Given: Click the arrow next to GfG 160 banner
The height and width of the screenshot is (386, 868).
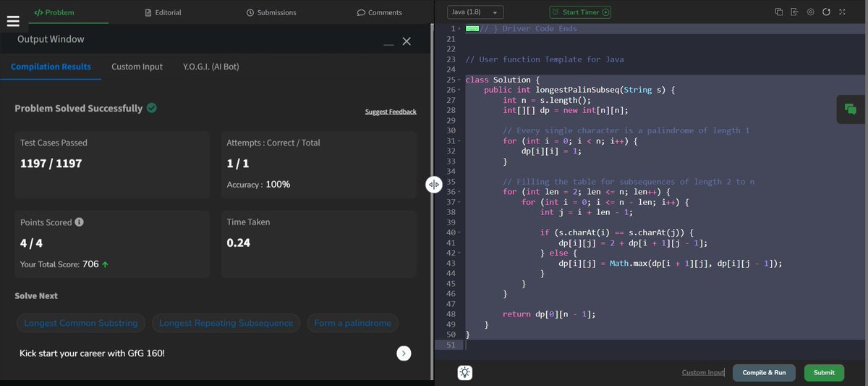Looking at the screenshot, I should click(x=404, y=353).
